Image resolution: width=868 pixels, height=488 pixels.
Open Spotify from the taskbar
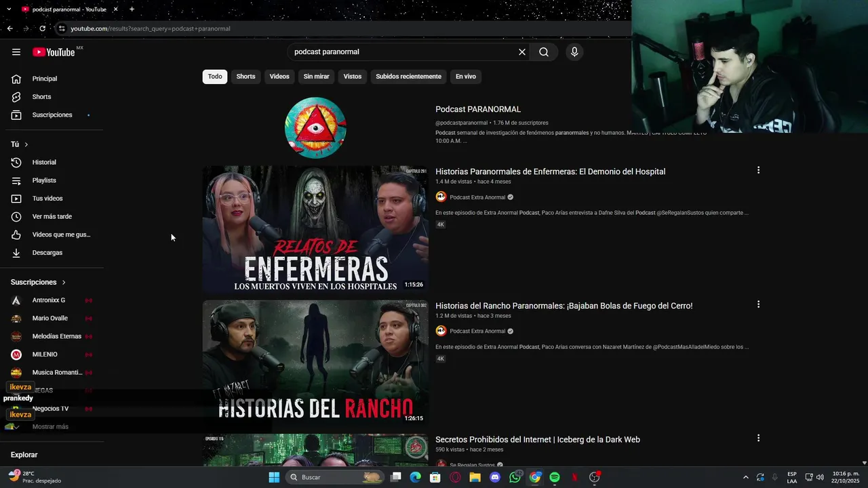point(555,477)
